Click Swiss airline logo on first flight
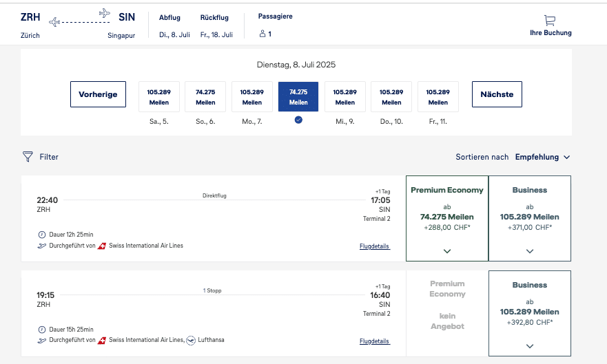Screen dimensions: 607x364 click(102, 246)
